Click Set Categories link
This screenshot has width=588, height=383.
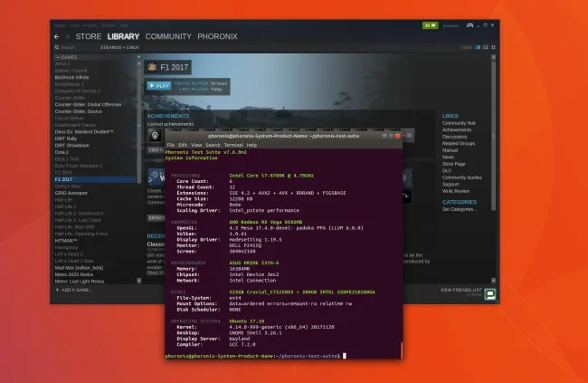point(460,209)
